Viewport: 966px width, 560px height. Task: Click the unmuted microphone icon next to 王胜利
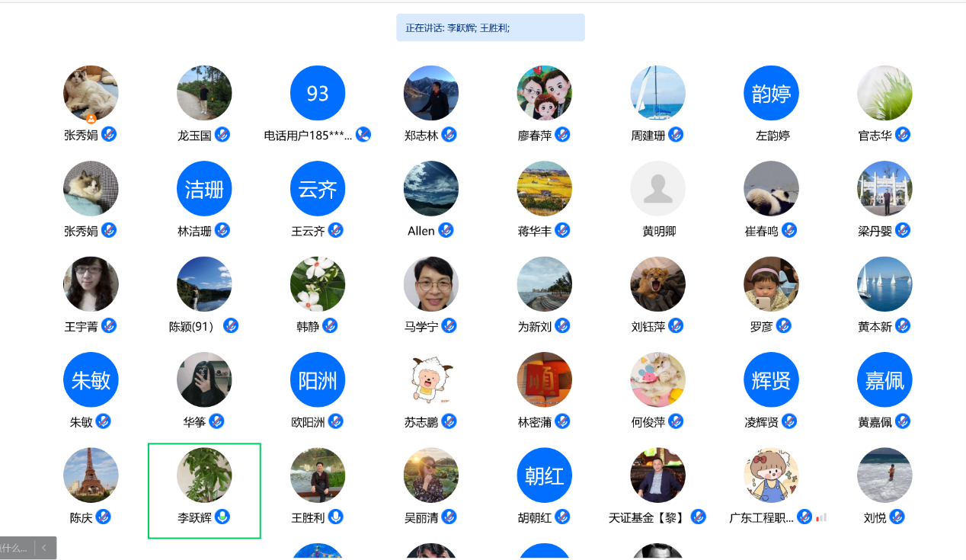coord(335,517)
